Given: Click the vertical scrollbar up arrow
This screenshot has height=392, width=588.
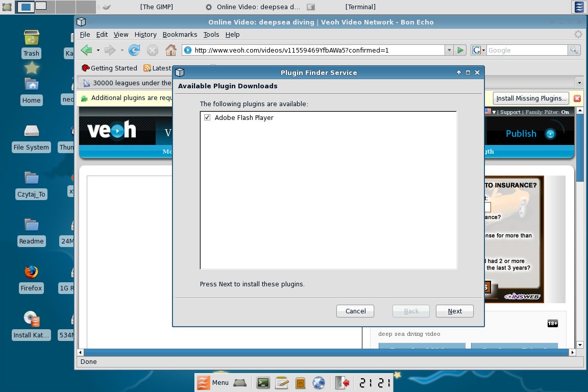Looking at the screenshot, I should coord(580,110).
